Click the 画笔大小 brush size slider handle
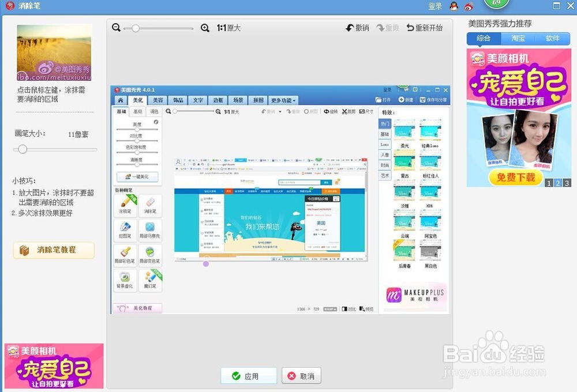Viewport: 577px width, 392px height. click(23, 149)
